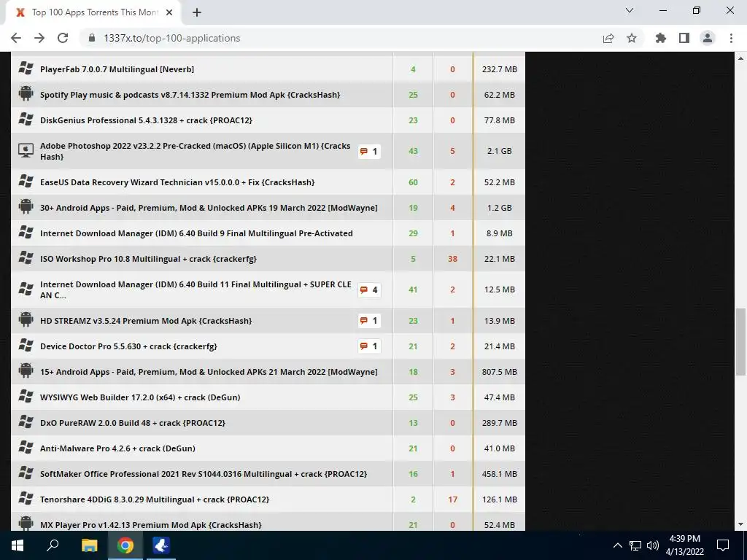The height and width of the screenshot is (560, 747).
Task: Click Windows icon beside ISO Workshop Pro row
Action: coord(26,257)
